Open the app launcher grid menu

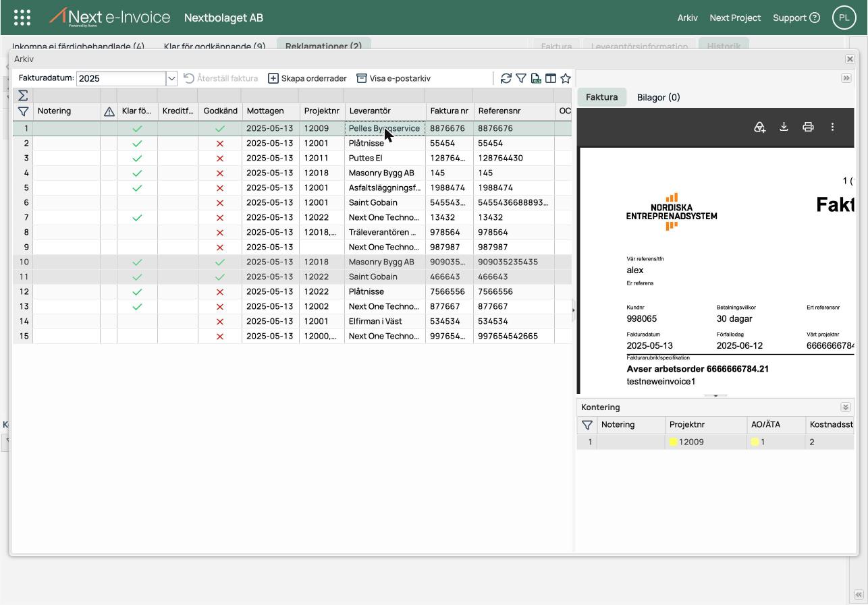pos(22,18)
